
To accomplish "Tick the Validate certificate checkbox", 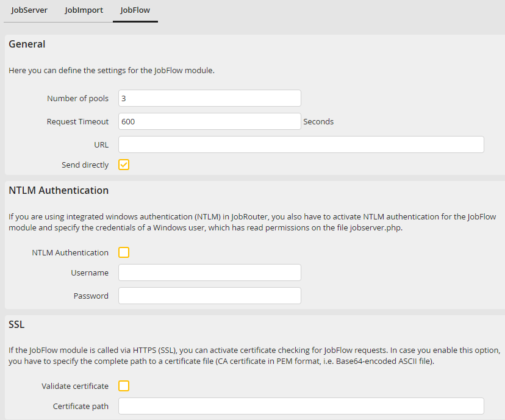I will [x=124, y=386].
